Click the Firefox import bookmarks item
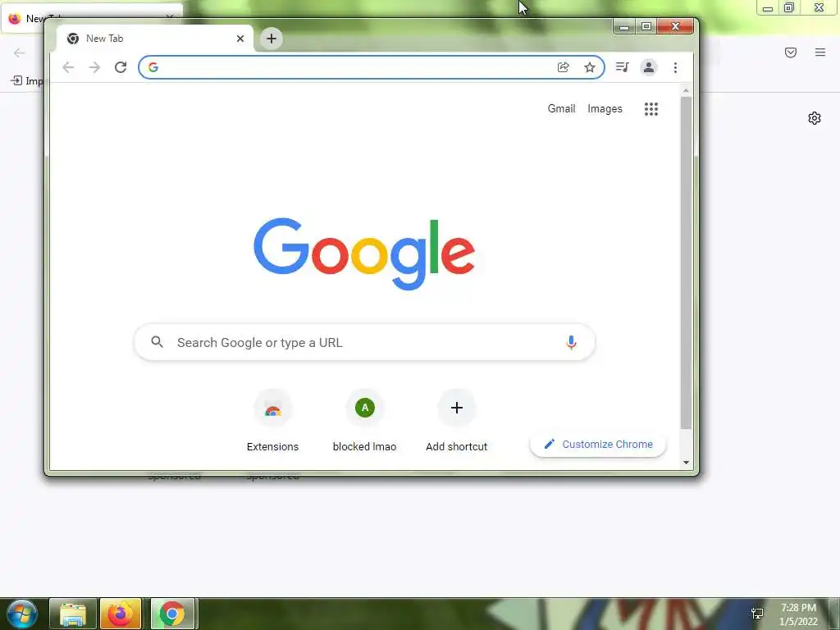The width and height of the screenshot is (840, 630). (27, 81)
